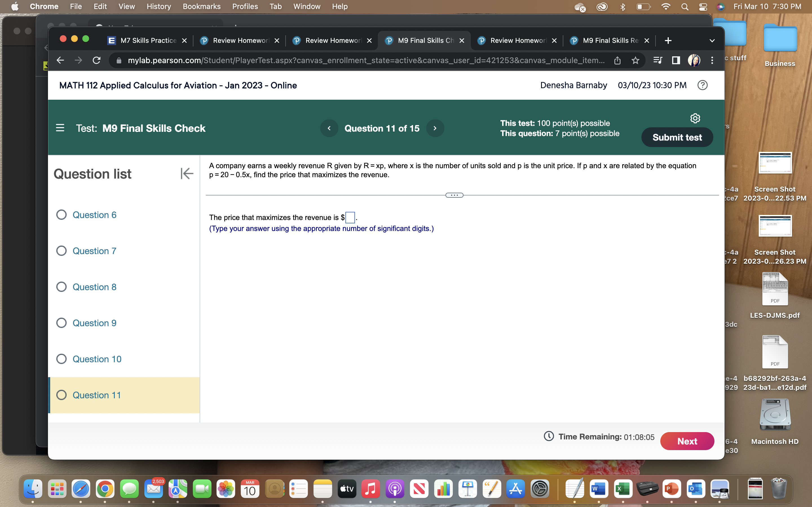Click the Next button
Viewport: 812px width, 507px height.
pyautogui.click(x=687, y=441)
